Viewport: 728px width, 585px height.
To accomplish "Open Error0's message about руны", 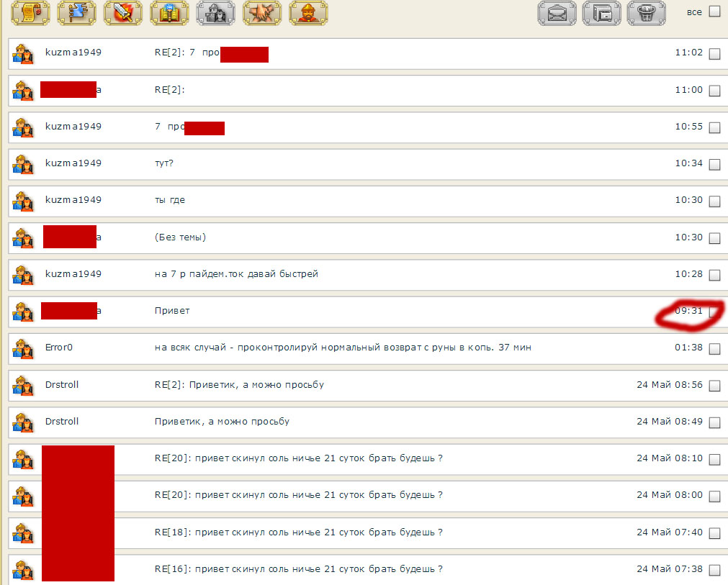I will pyautogui.click(x=343, y=348).
